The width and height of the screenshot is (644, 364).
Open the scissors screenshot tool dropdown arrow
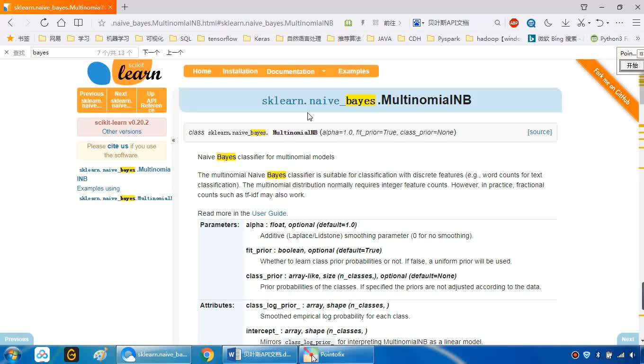(x=589, y=23)
